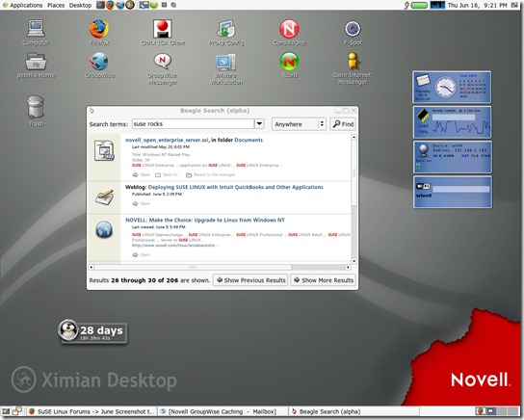Viewport: 524px width, 420px height.
Task: Click the Find button
Action: point(343,124)
